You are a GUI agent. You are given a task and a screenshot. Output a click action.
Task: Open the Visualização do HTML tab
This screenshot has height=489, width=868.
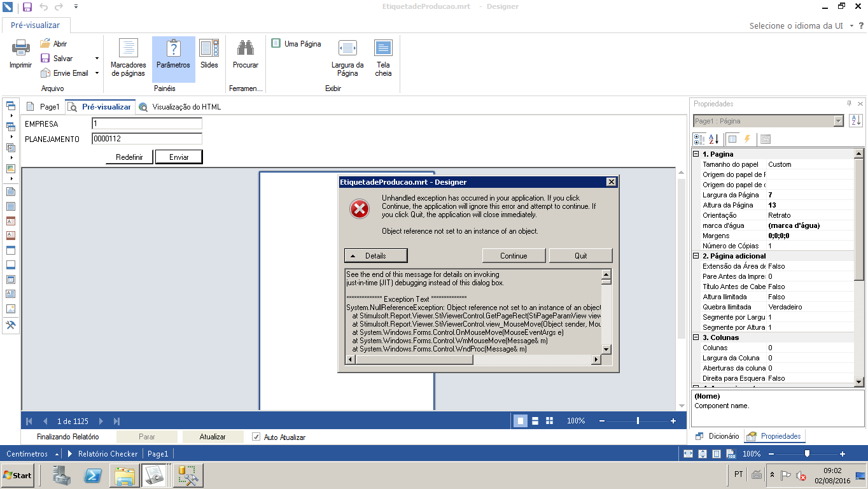click(180, 107)
